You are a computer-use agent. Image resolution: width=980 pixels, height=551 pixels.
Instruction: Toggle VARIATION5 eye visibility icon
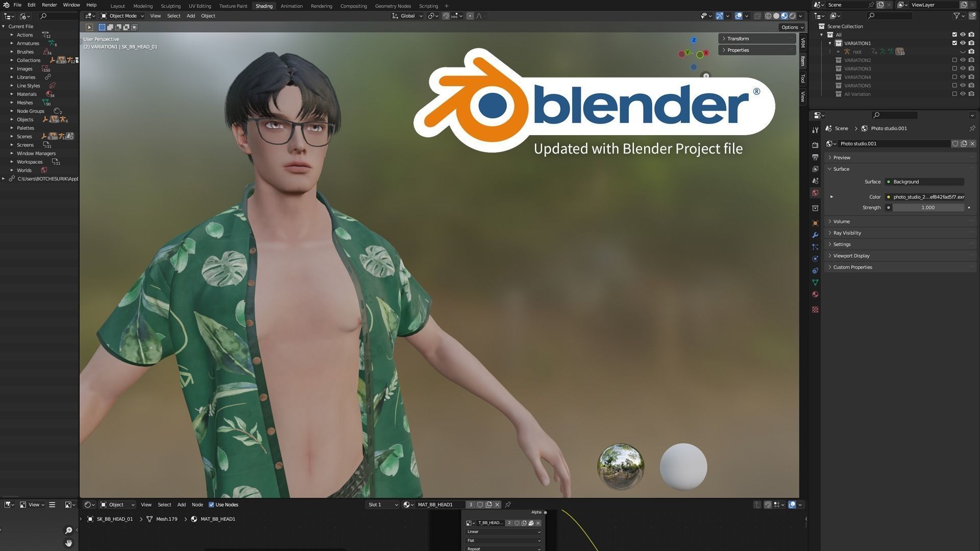(x=963, y=86)
